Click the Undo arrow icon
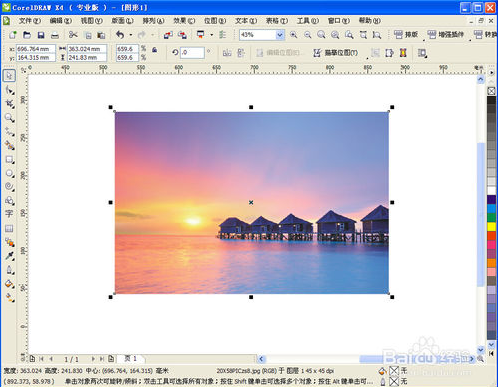498x387 pixels. pos(120,35)
